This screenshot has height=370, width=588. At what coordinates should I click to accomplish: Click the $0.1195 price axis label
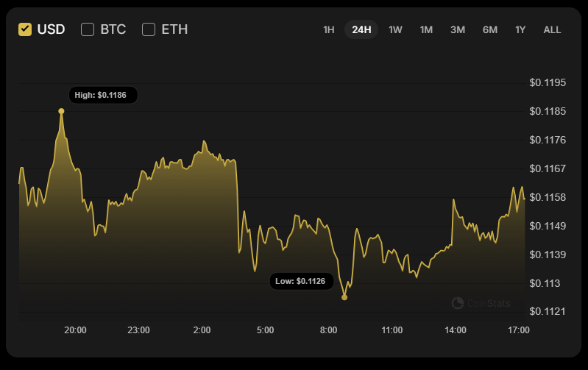(548, 82)
